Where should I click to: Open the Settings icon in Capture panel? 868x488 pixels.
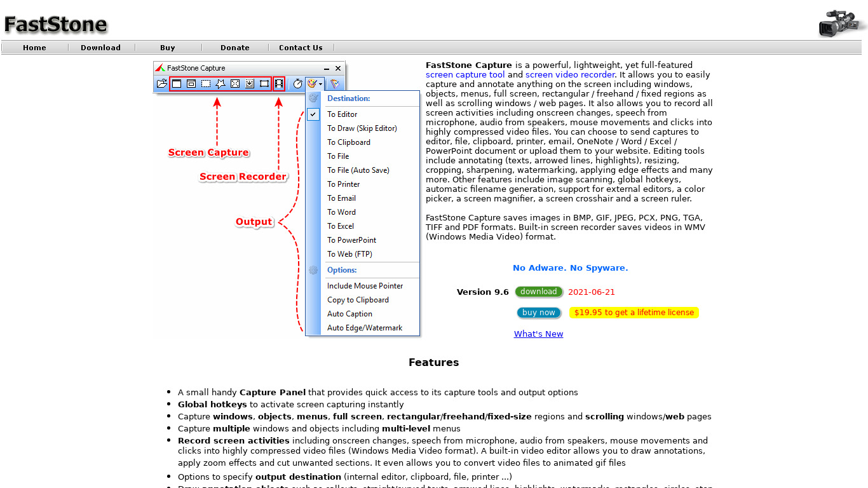[335, 83]
